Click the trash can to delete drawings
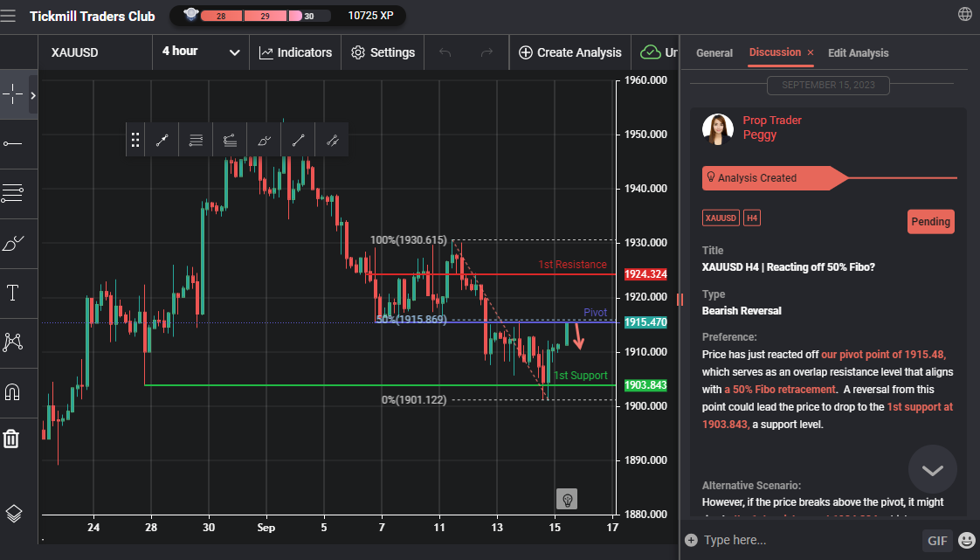The image size is (980, 560). click(11, 439)
